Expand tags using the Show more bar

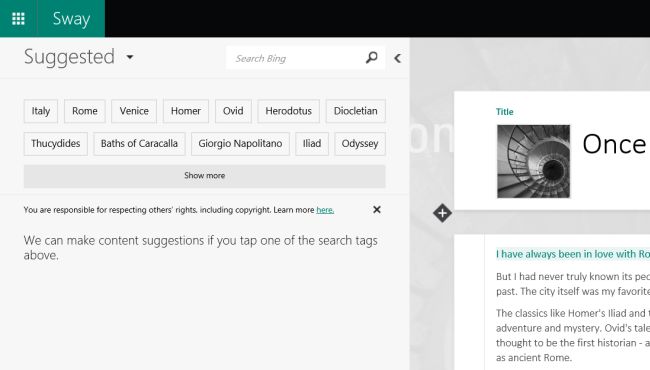coord(204,176)
